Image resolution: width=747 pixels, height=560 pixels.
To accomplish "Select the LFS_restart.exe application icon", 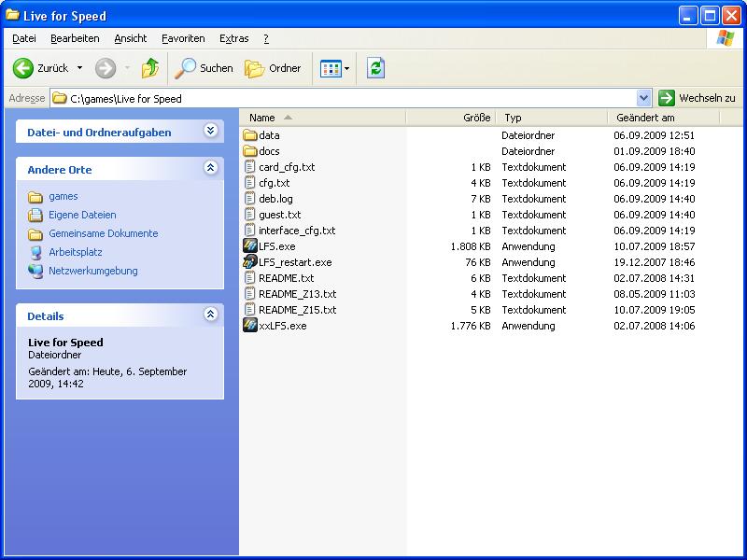I will 250,262.
